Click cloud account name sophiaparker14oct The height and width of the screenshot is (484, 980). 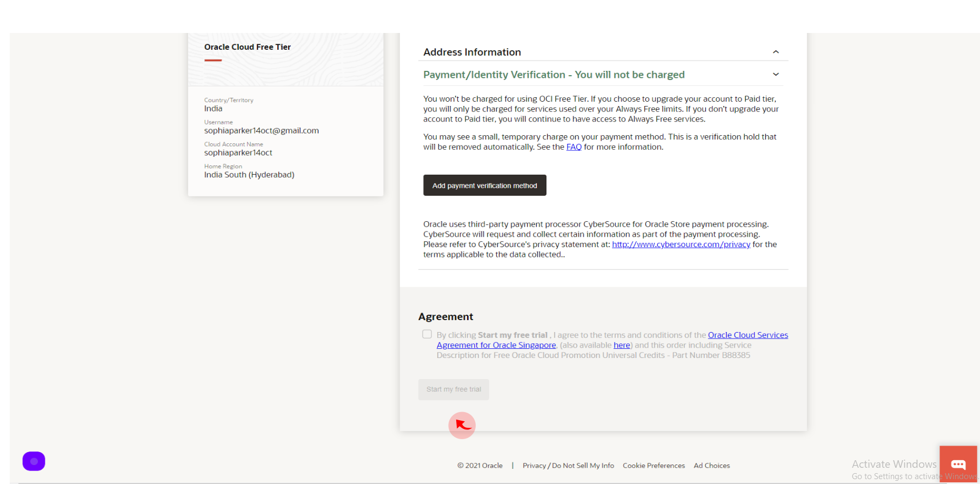click(238, 153)
